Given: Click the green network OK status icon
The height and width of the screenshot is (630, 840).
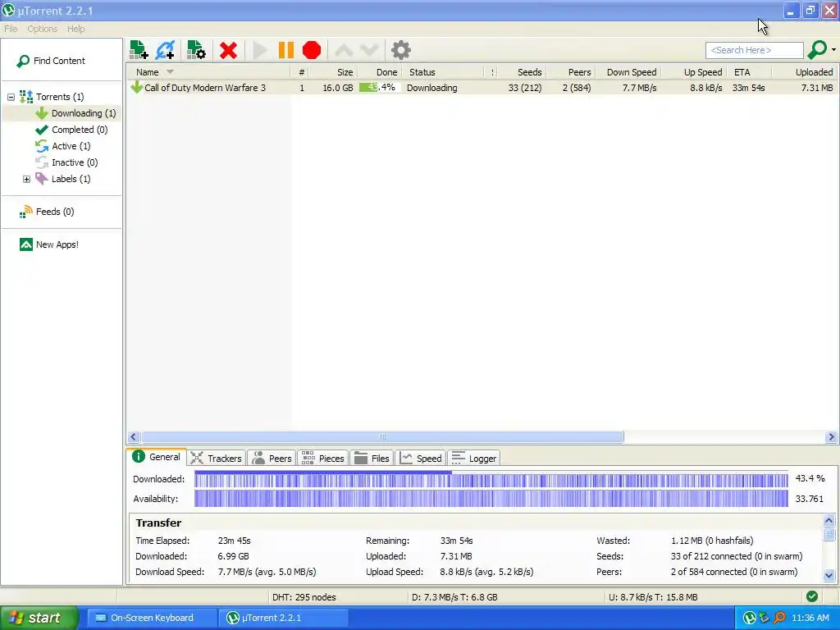Looking at the screenshot, I should 812,597.
